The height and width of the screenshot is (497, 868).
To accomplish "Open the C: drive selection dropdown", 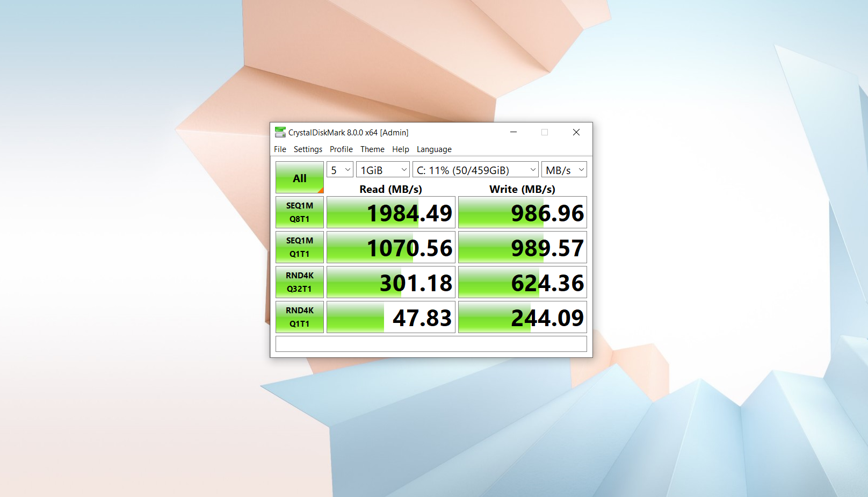I will (x=475, y=170).
